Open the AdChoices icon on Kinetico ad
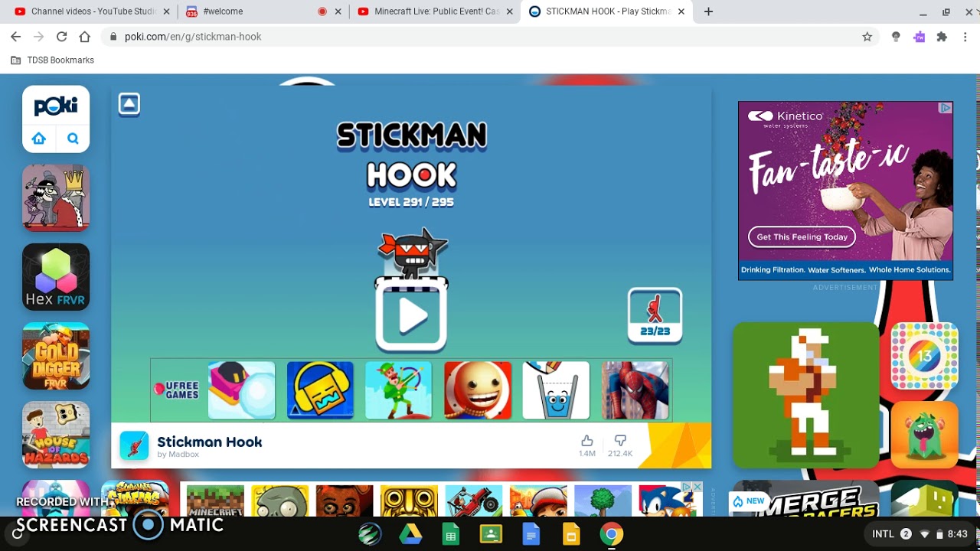This screenshot has width=980, height=551. coord(946,108)
